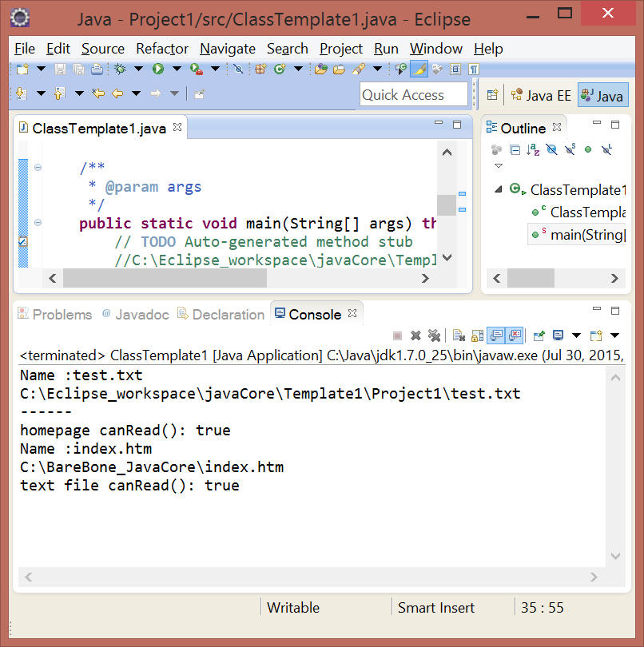Open the Search dropdown arrow

pyautogui.click(x=377, y=69)
